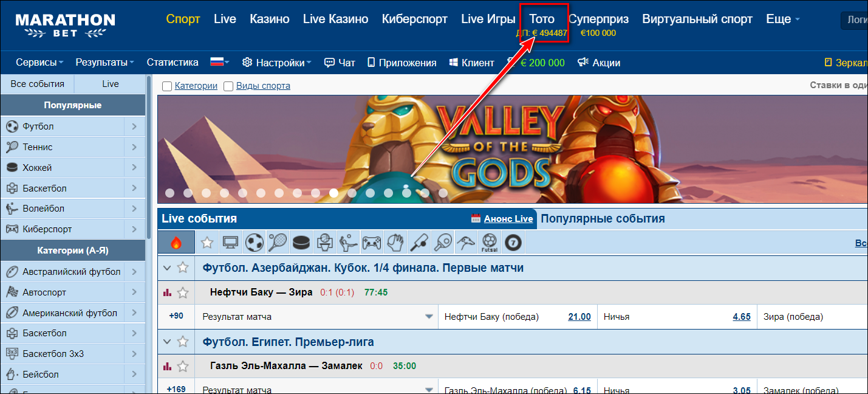Open the Valley of the Gods banner
The height and width of the screenshot is (394, 868).
coord(512,150)
